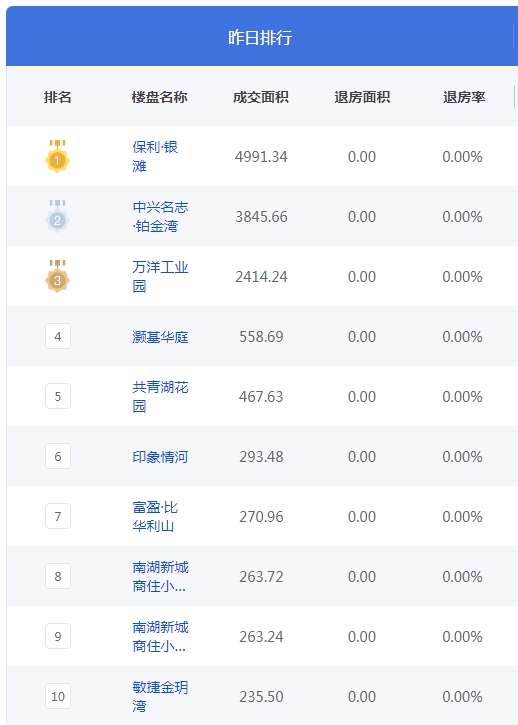The height and width of the screenshot is (725, 518).
Task: Click the gold rank 1 medal icon
Action: point(57,156)
